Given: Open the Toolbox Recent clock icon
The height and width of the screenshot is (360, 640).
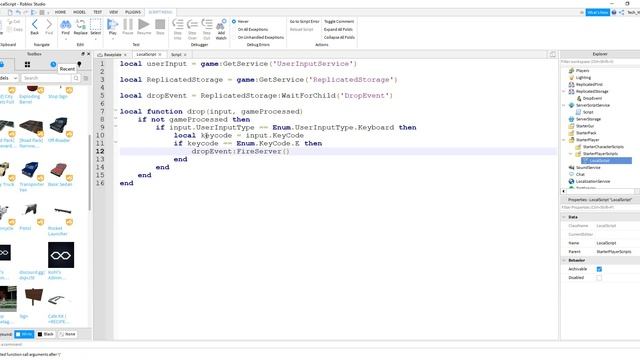Looking at the screenshot, I should pyautogui.click(x=53, y=64).
